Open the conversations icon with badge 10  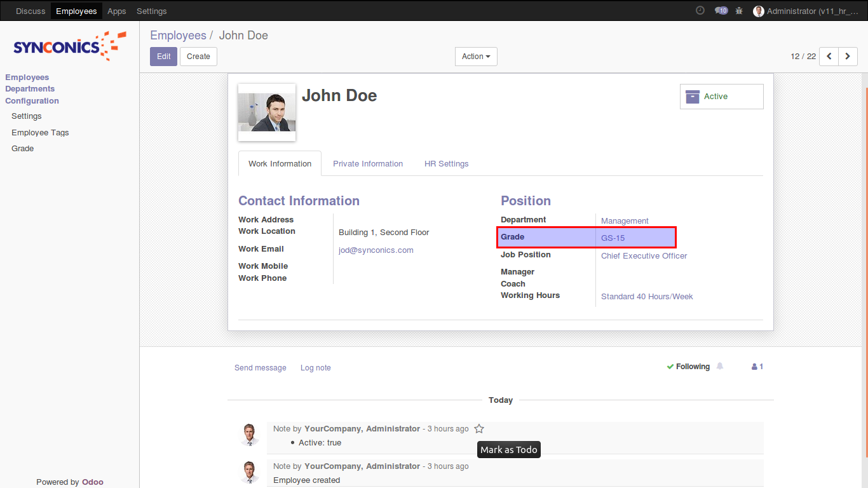(x=721, y=11)
